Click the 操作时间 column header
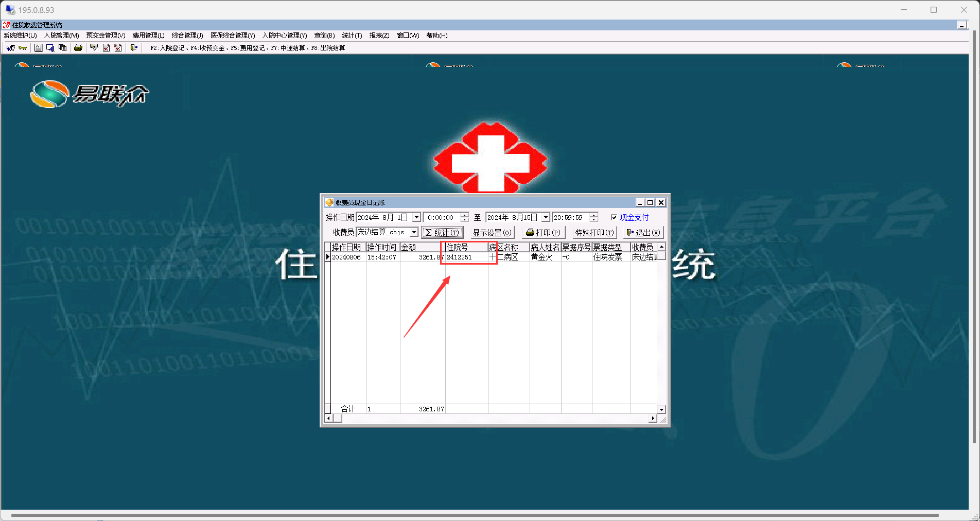This screenshot has height=521, width=980. [383, 247]
